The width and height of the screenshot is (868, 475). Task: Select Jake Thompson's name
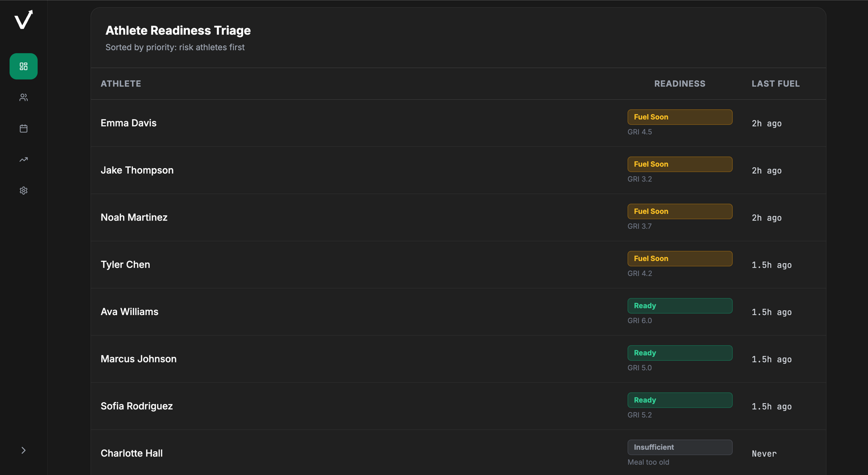(137, 170)
